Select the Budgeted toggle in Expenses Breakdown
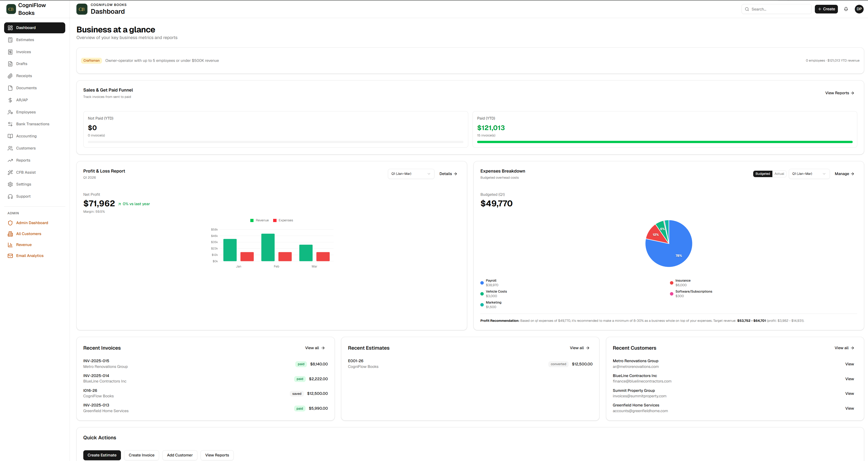This screenshot has width=868, height=461. pyautogui.click(x=763, y=173)
